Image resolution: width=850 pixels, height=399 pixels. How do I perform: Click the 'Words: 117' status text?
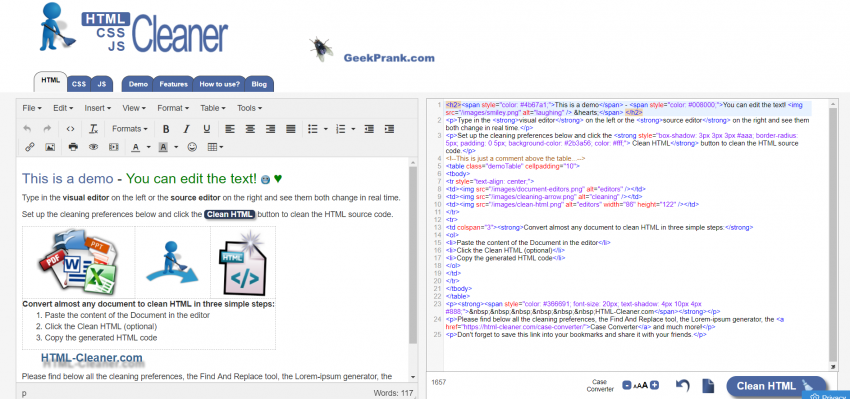[393, 393]
